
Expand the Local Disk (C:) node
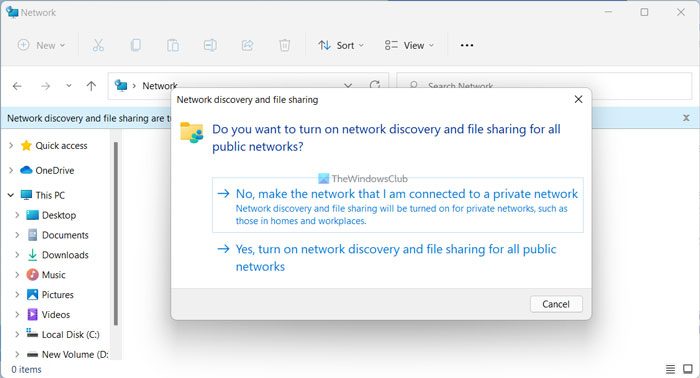(x=17, y=334)
